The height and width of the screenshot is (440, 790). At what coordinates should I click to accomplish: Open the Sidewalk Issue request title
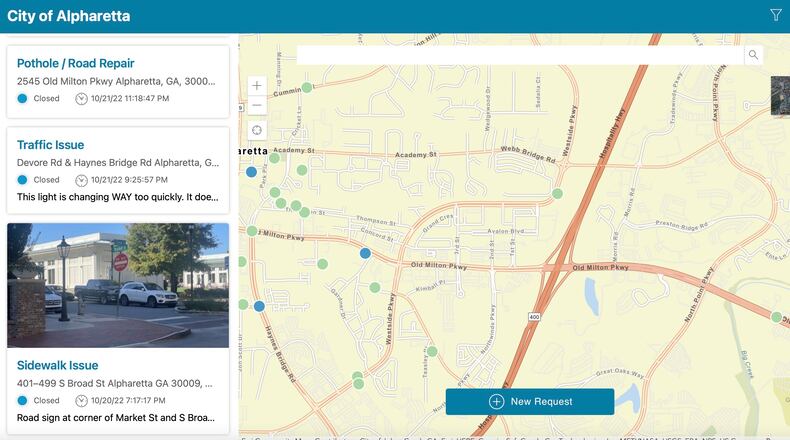point(58,366)
